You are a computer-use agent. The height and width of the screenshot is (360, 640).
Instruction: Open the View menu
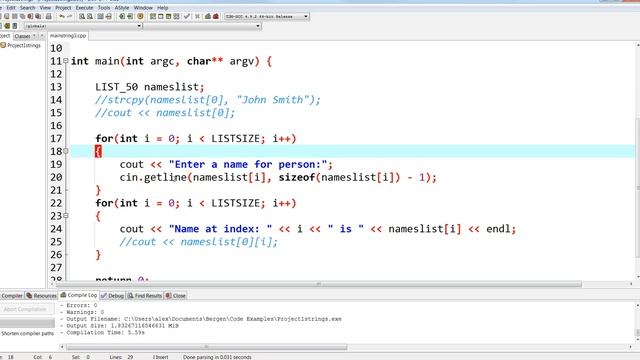[45, 8]
